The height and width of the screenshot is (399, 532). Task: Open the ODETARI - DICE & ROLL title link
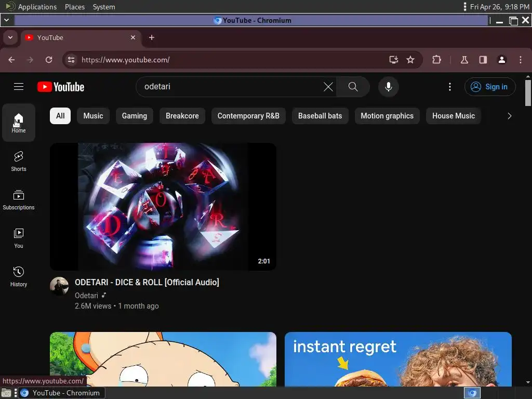pos(147,282)
